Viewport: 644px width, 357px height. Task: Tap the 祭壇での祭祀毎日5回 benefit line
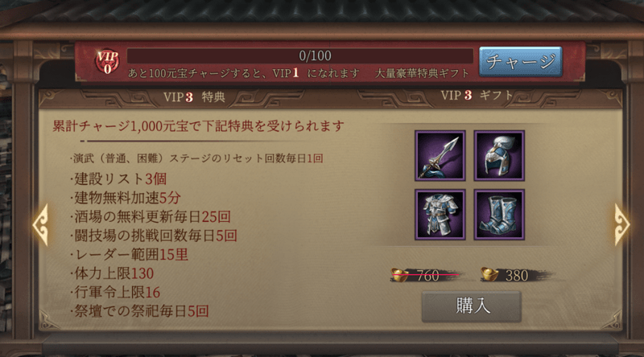coord(139,311)
